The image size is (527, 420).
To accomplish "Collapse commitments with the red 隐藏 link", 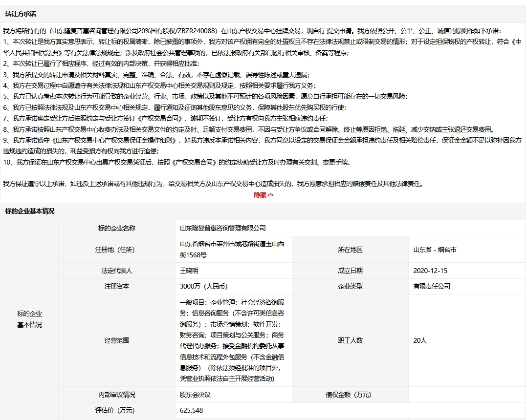I will pyautogui.click(x=263, y=195).
